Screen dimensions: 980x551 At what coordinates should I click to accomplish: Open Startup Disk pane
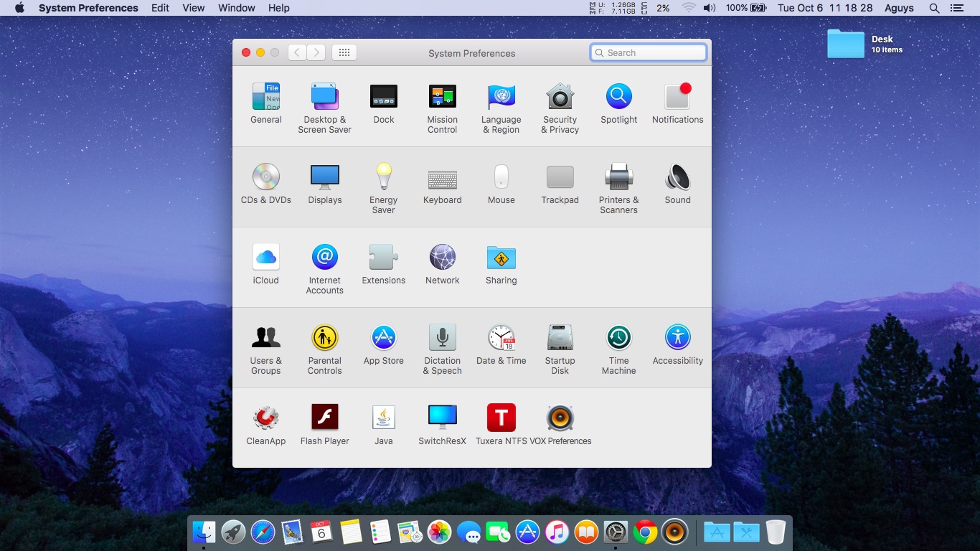tap(560, 349)
